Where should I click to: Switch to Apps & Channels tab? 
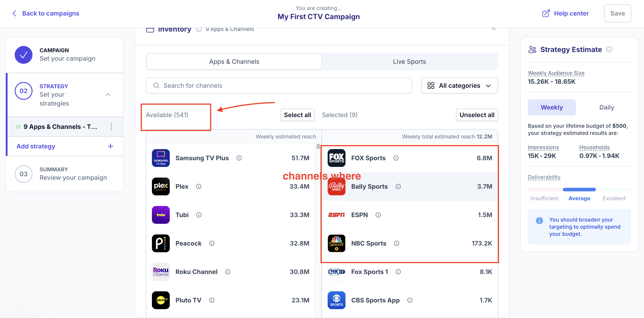(x=234, y=62)
